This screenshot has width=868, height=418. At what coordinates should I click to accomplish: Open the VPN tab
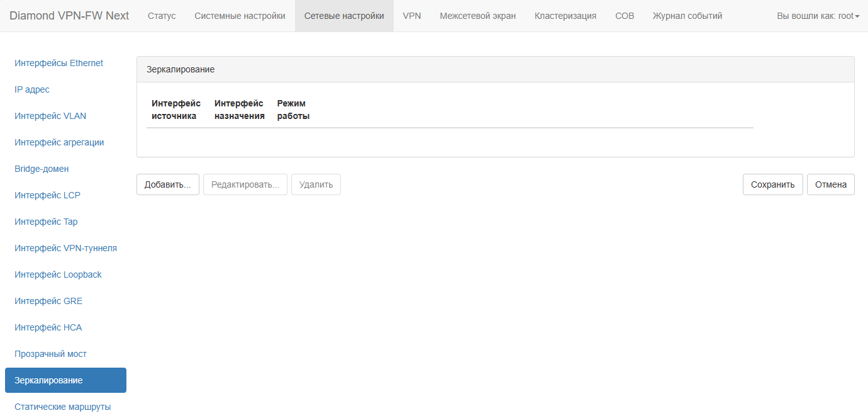pyautogui.click(x=412, y=16)
